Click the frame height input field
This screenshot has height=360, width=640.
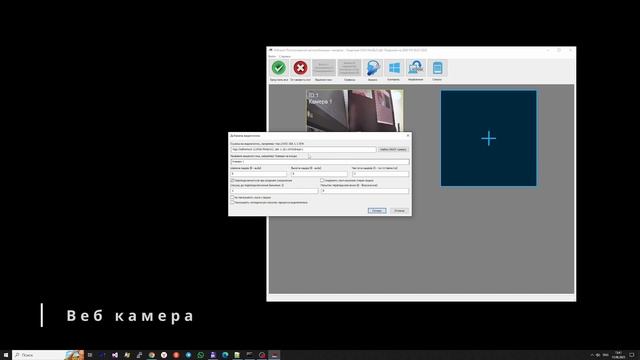pos(319,174)
